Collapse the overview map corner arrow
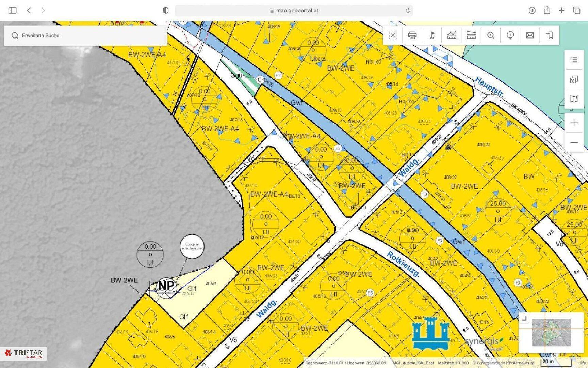Screen dimensions: 588x368 524,318
